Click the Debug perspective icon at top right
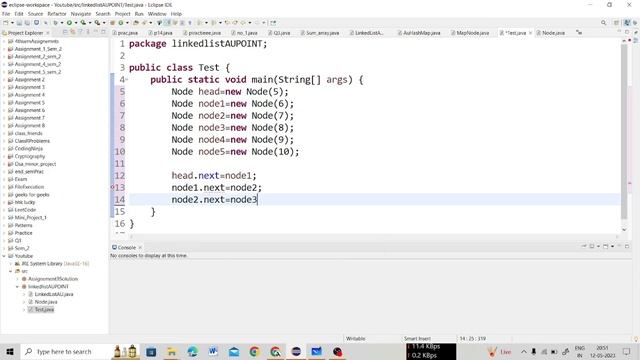640x360 pixels. tap(635, 23)
